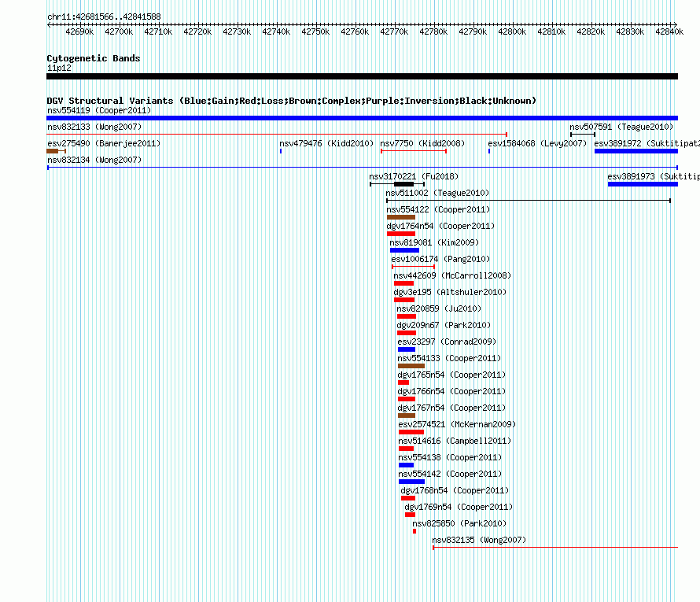Click brown bar under nsv554133

point(411,366)
